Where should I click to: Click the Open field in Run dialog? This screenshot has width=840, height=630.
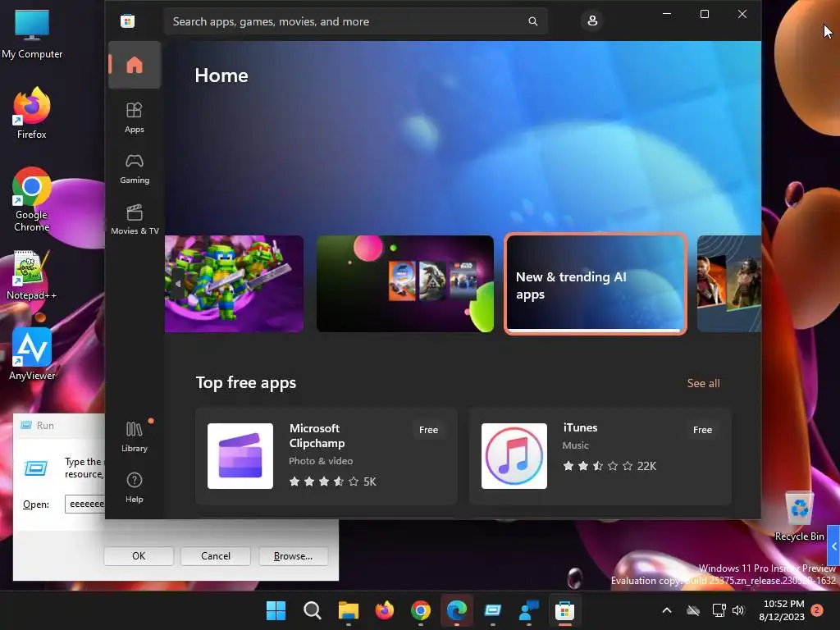[85, 504]
